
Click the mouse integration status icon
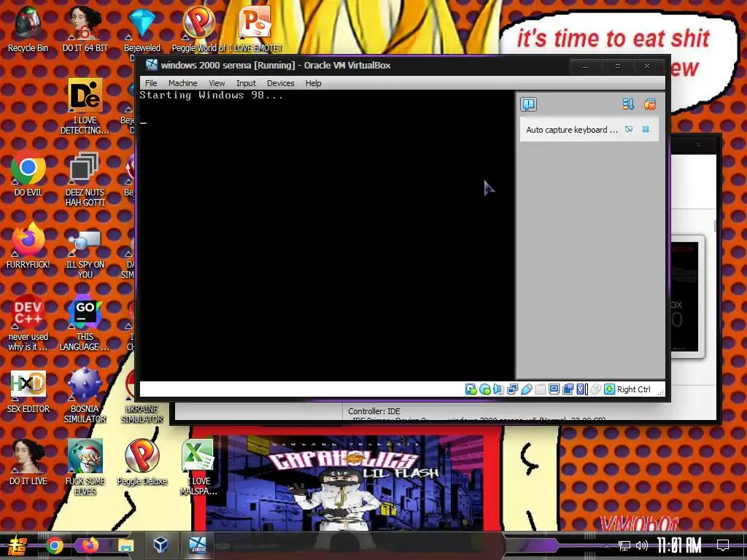tap(595, 389)
